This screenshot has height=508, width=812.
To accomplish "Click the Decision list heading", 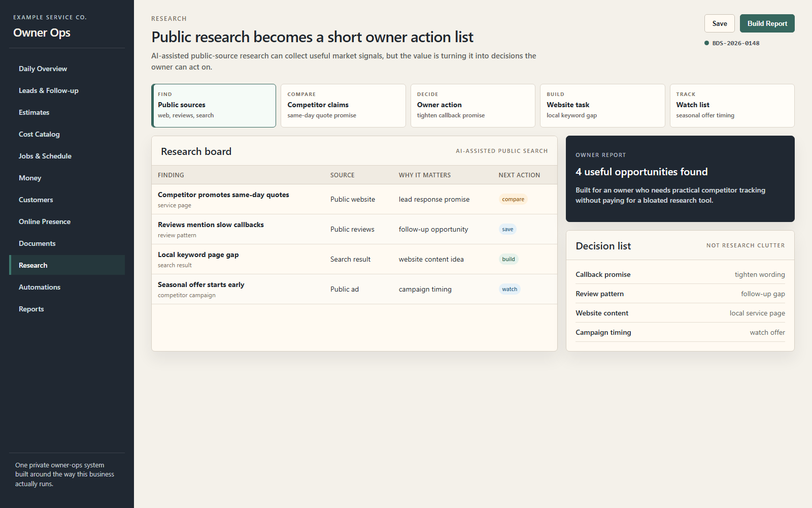I will [603, 246].
